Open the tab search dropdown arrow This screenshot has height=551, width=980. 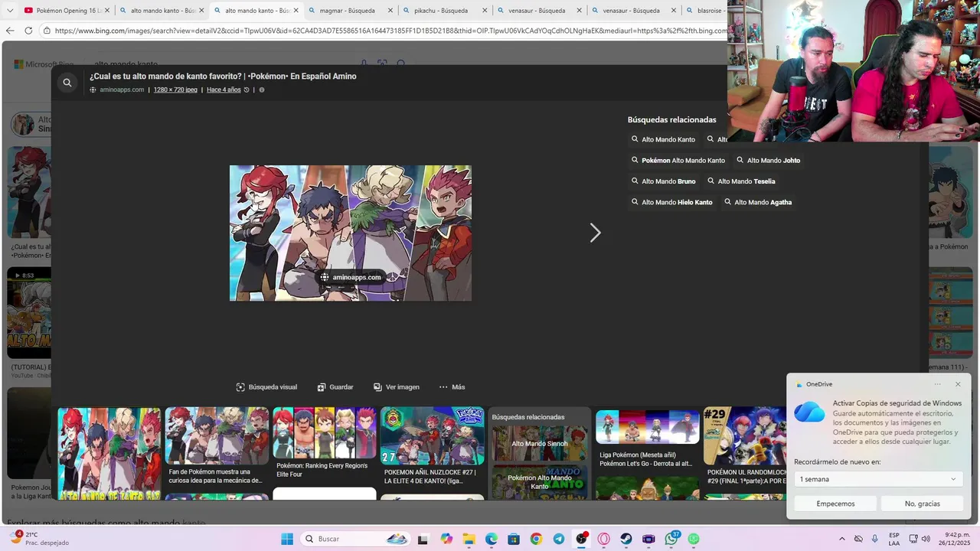tap(10, 11)
